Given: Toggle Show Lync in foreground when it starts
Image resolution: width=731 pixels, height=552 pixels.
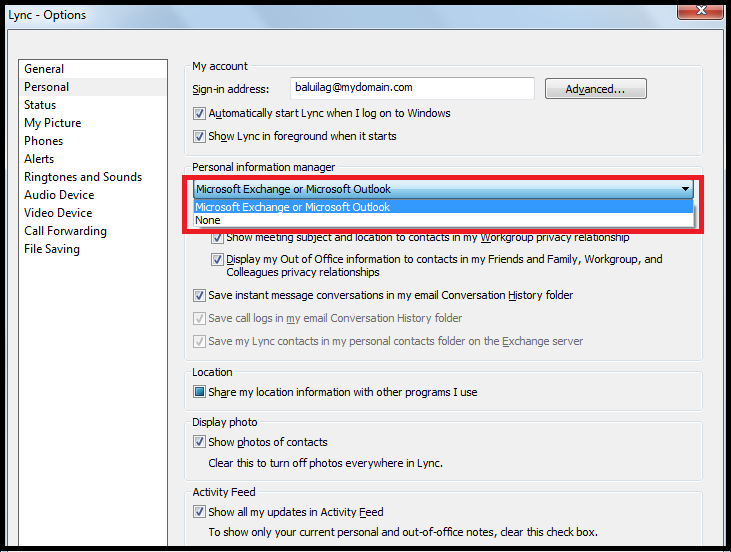Looking at the screenshot, I should [199, 137].
